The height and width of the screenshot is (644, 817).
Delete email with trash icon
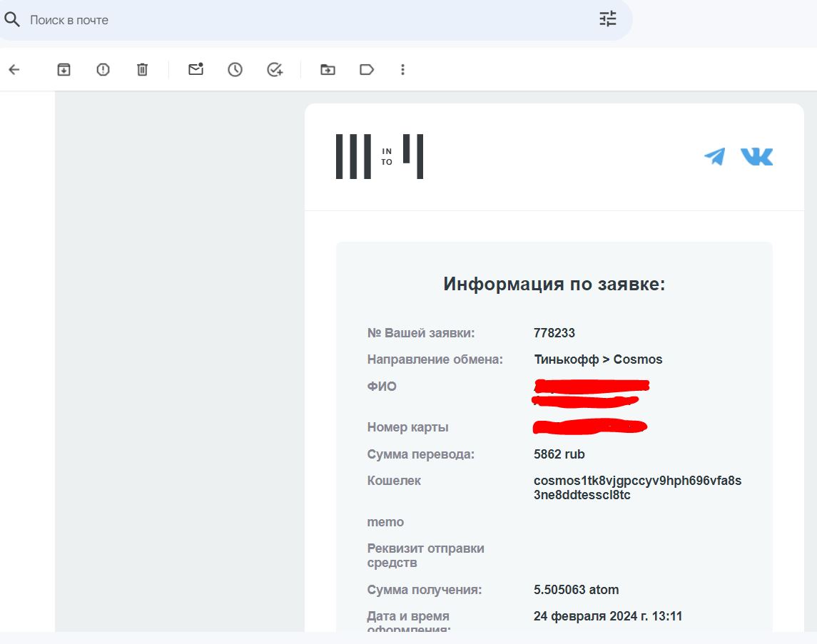point(142,69)
